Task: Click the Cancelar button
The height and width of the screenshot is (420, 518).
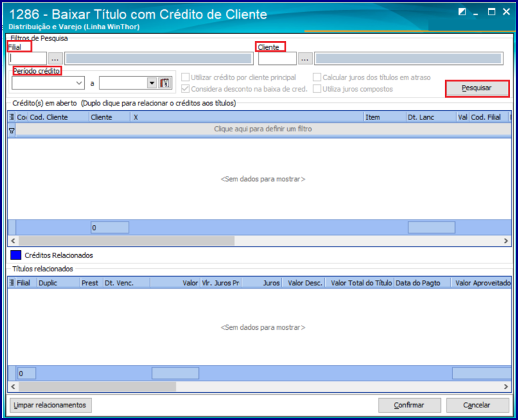Action: click(x=478, y=405)
